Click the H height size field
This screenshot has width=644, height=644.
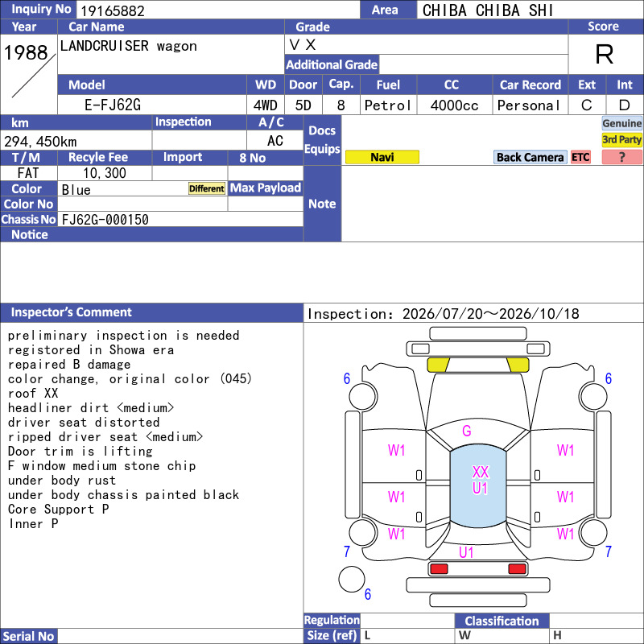[597, 635]
